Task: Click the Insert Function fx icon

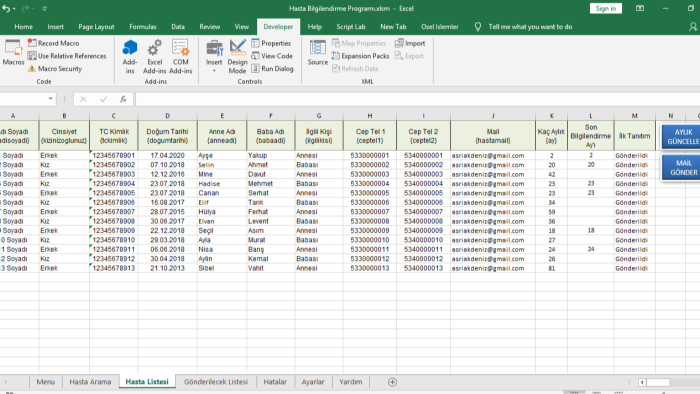Action: 123,99
